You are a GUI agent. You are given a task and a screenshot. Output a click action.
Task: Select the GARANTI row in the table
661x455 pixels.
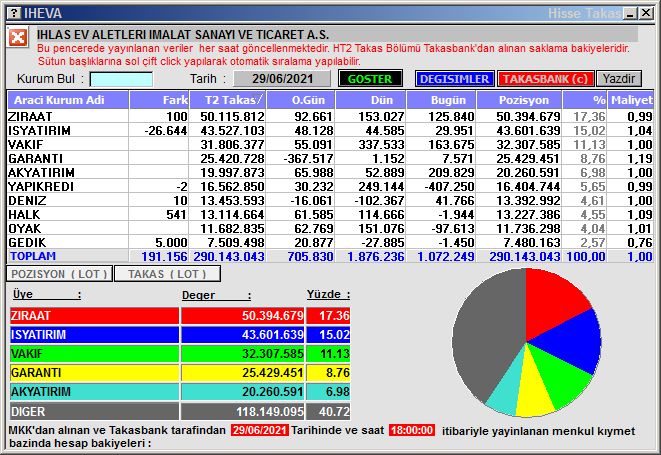tap(330, 158)
